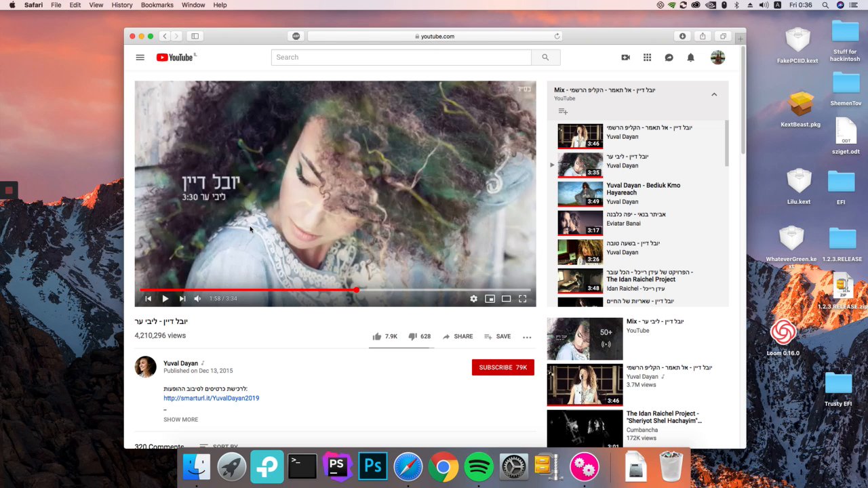Show all Safari tabs overview

pyautogui.click(x=723, y=37)
